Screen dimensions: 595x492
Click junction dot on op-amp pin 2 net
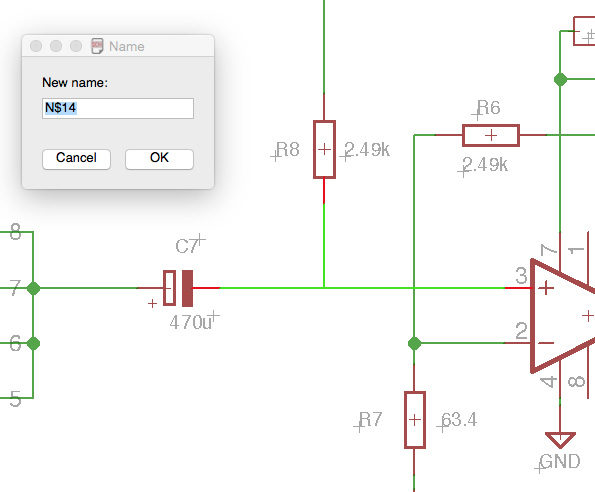[414, 343]
